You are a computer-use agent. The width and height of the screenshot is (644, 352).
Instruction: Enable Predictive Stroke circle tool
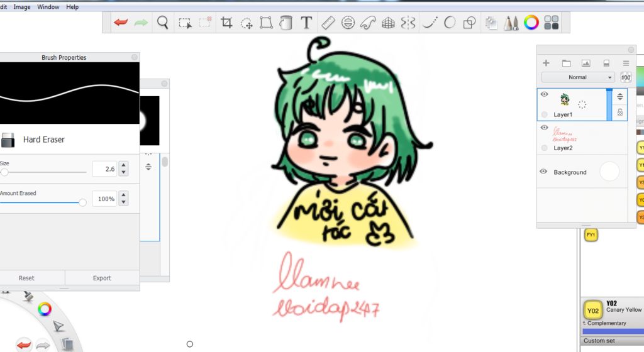(450, 22)
